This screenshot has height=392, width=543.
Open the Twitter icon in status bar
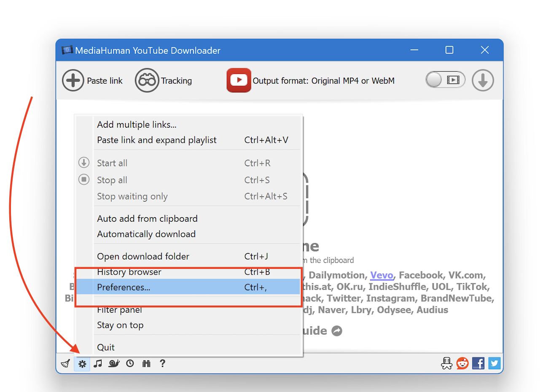(494, 363)
